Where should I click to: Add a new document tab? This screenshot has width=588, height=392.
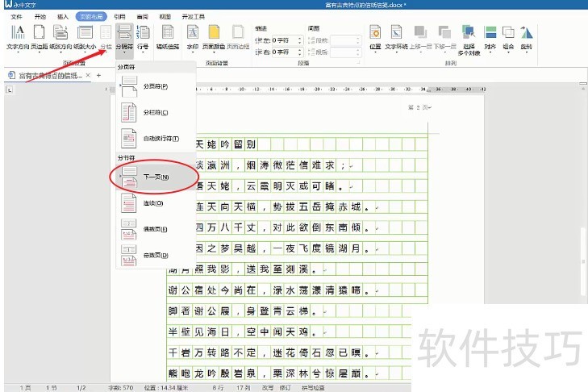tap(98, 75)
